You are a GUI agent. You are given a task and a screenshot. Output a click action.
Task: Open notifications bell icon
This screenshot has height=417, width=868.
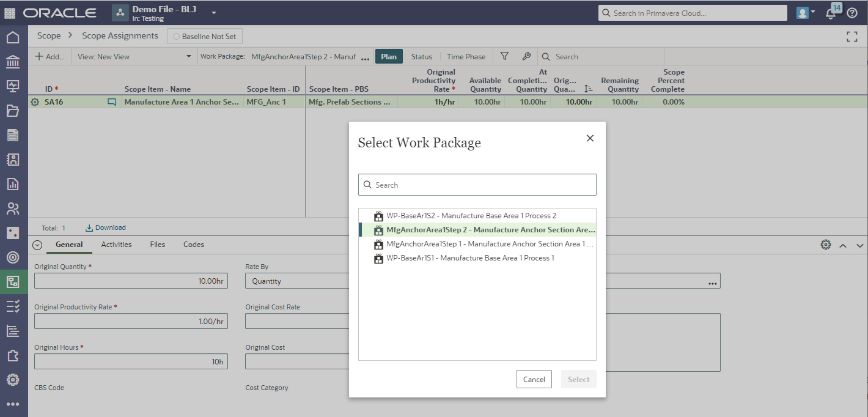coord(831,13)
